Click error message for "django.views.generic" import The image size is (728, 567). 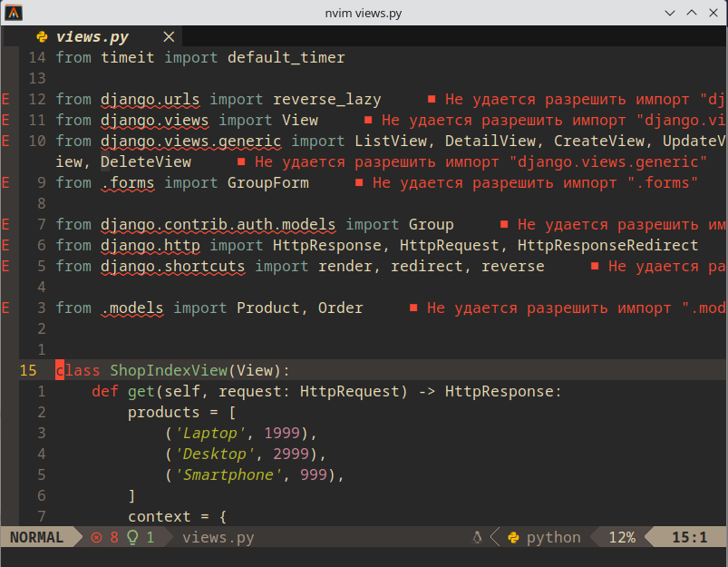[x=480, y=161]
